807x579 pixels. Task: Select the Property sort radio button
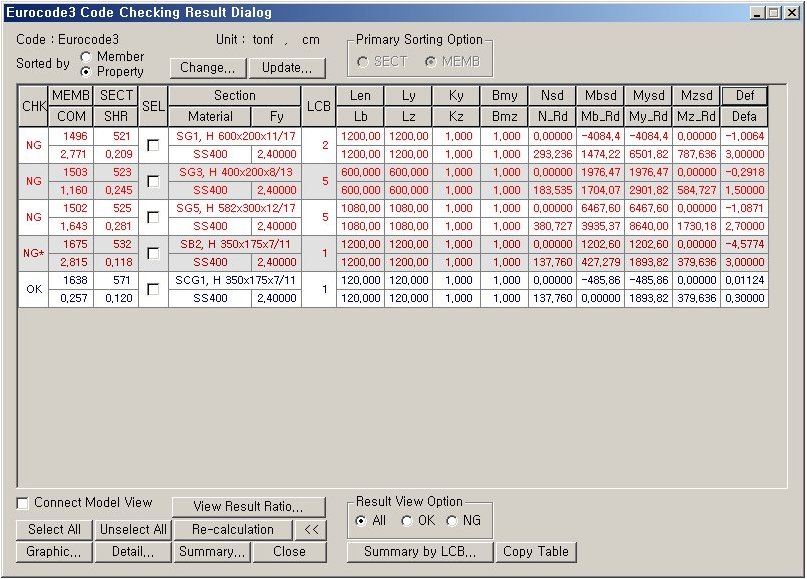pos(86,72)
